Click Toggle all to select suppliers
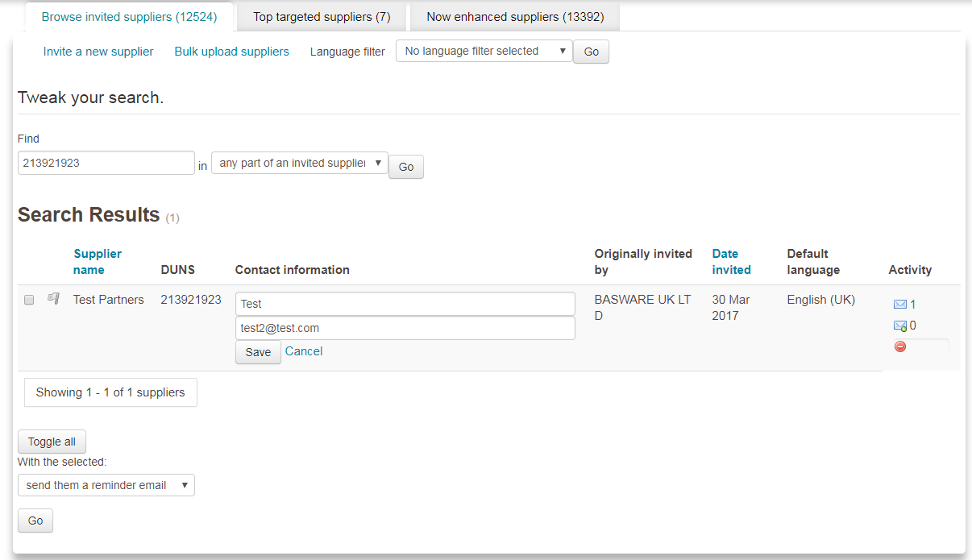The image size is (972, 560). 52,442
